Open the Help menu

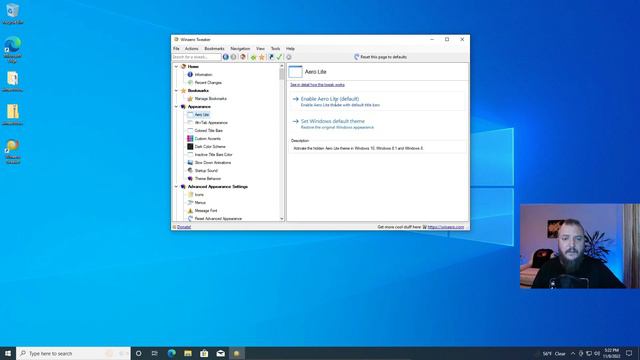290,49
